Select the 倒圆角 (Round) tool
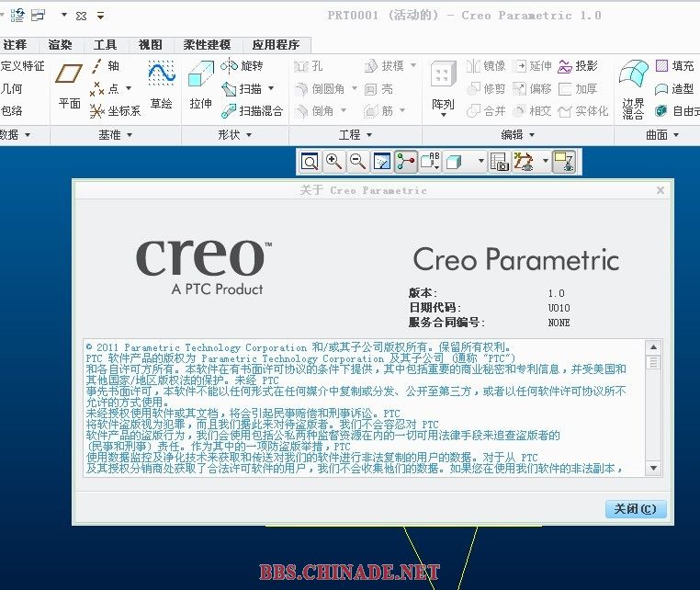700x590 pixels. pyautogui.click(x=320, y=88)
